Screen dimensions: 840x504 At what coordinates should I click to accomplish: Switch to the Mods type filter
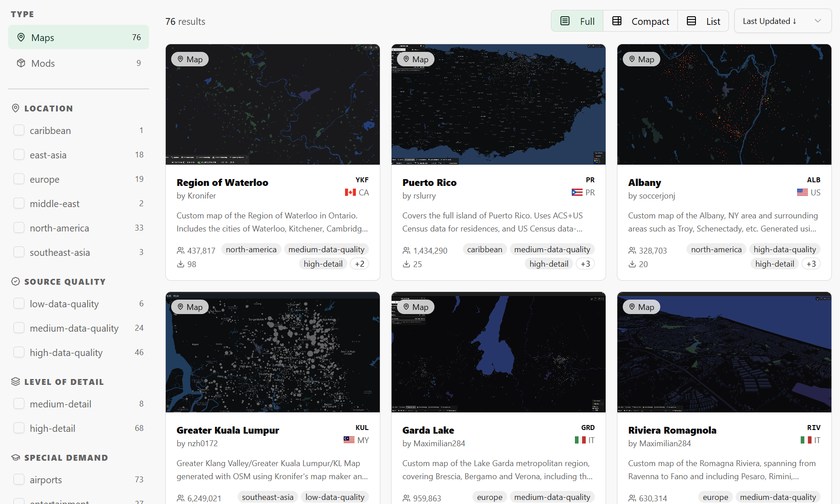click(43, 63)
